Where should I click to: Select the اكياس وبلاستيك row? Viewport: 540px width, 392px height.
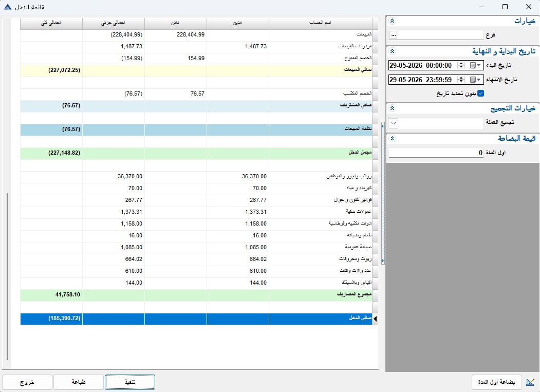coord(196,283)
